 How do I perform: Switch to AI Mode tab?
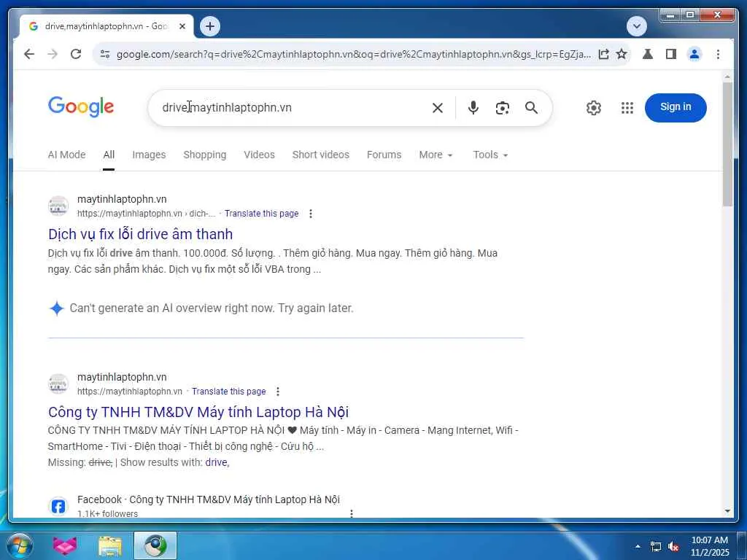click(x=66, y=155)
